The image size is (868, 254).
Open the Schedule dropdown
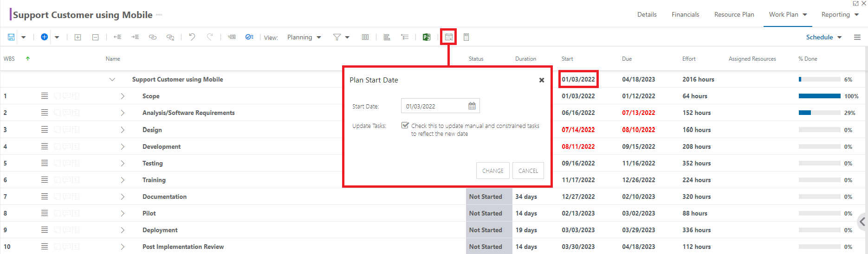[824, 37]
